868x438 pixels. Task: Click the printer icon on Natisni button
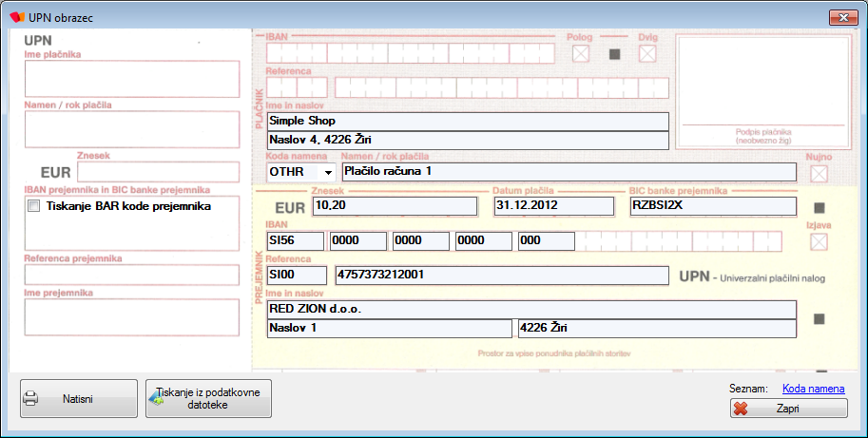[x=30, y=398]
